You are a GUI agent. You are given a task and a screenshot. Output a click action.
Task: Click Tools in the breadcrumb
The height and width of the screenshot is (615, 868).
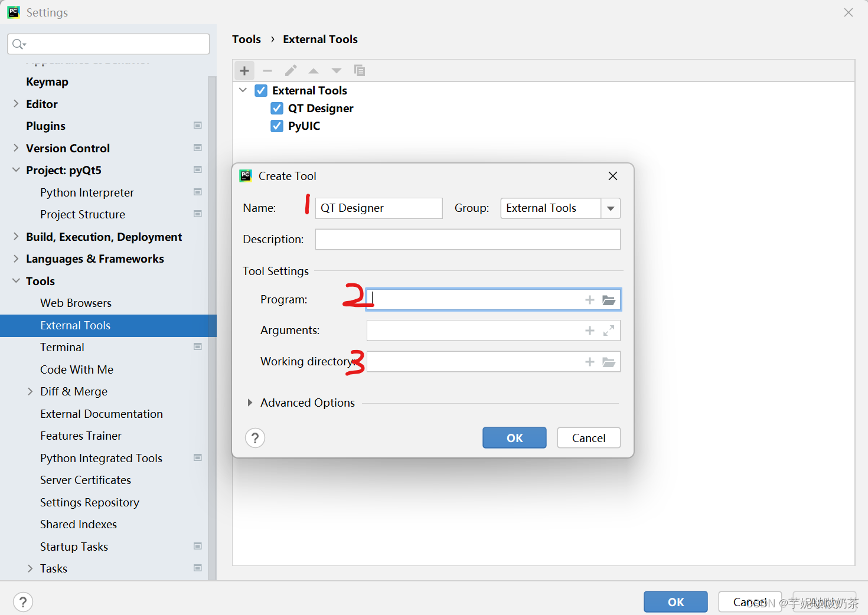click(x=246, y=39)
